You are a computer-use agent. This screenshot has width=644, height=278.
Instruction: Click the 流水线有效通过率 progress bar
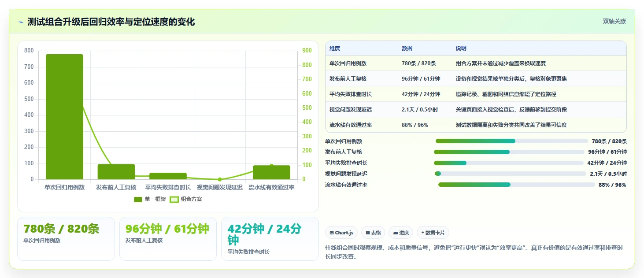[517, 185]
